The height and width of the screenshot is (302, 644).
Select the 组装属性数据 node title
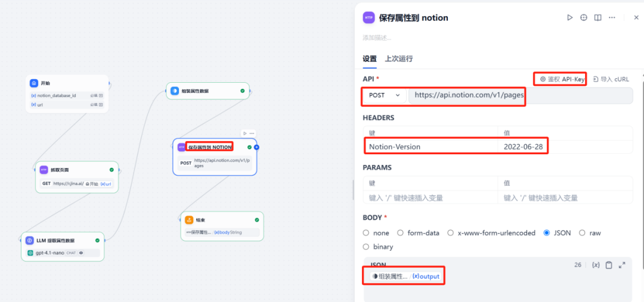[x=195, y=91]
